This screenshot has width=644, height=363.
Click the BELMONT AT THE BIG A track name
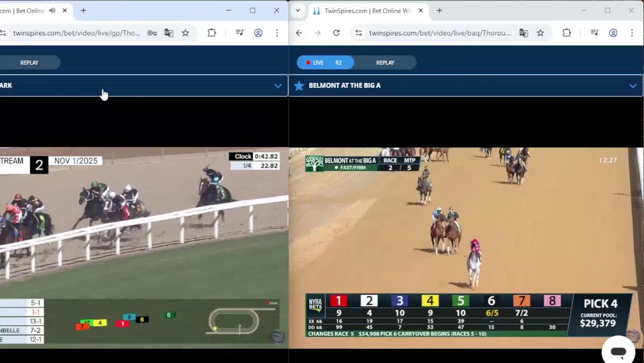coord(345,86)
